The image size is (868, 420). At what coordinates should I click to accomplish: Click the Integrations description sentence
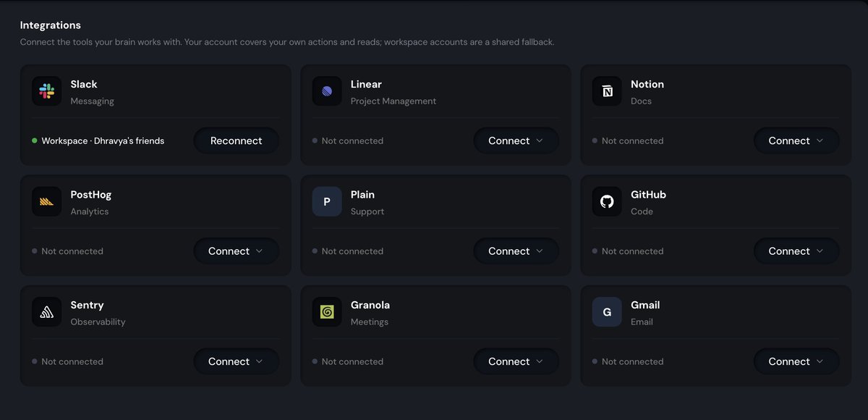[287, 43]
